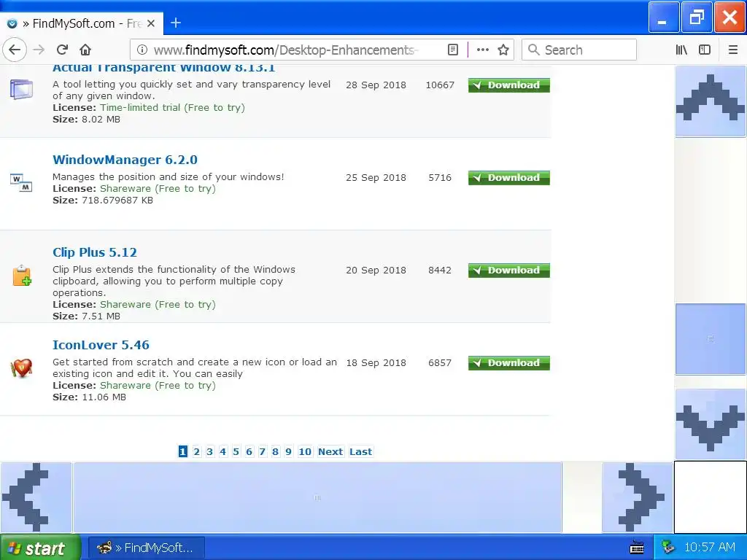Reload the current page
Image resolution: width=747 pixels, height=560 pixels.
62,50
